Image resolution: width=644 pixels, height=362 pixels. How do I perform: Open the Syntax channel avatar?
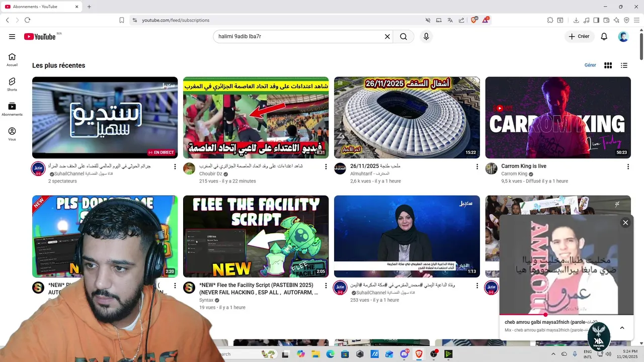point(189,288)
